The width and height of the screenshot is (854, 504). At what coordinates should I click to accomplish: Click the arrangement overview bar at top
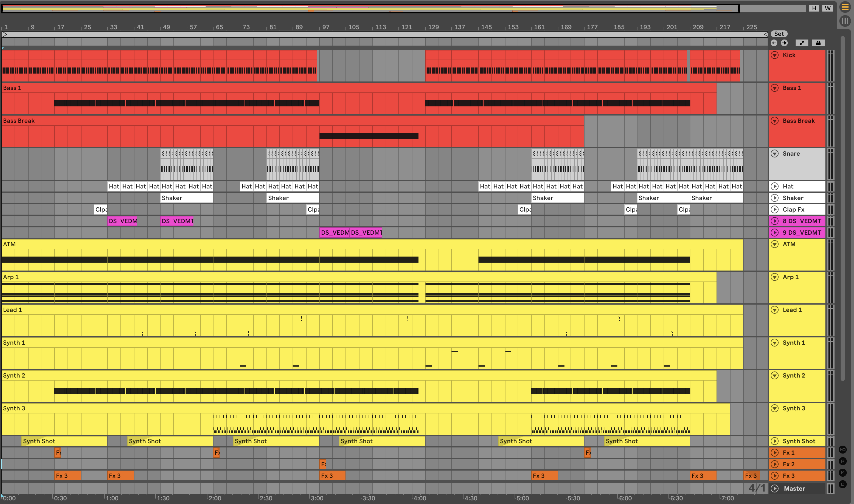tap(370, 8)
